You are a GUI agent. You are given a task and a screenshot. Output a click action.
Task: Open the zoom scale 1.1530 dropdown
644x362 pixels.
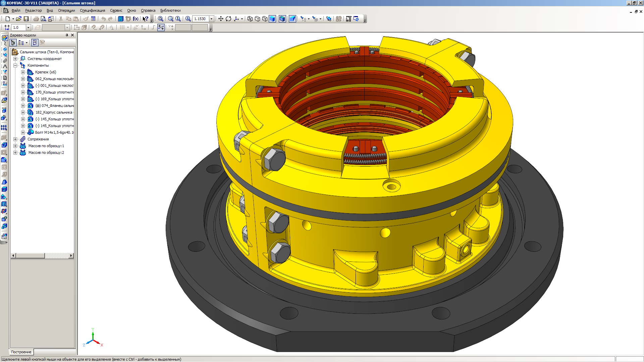tap(212, 19)
